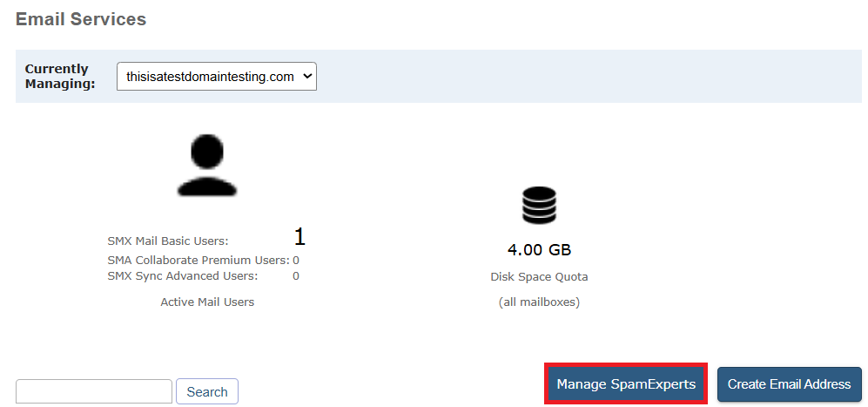
Task: Select the SMA Collaborate Premium Users label
Action: point(198,260)
